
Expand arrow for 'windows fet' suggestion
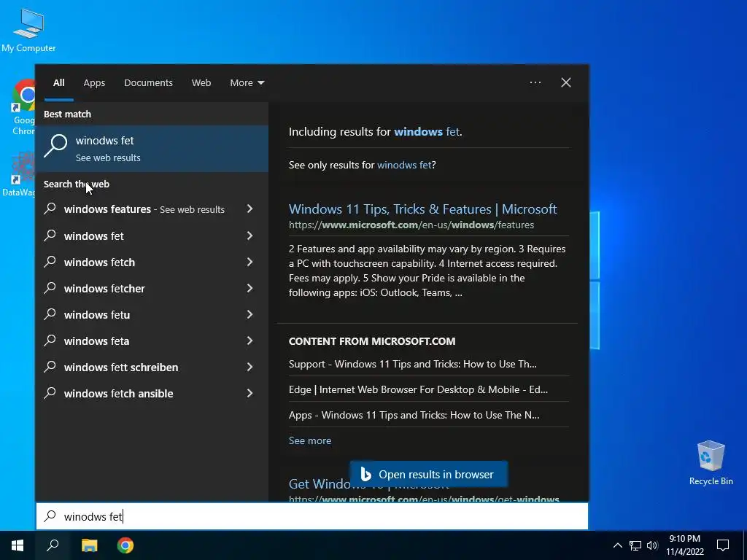249,236
